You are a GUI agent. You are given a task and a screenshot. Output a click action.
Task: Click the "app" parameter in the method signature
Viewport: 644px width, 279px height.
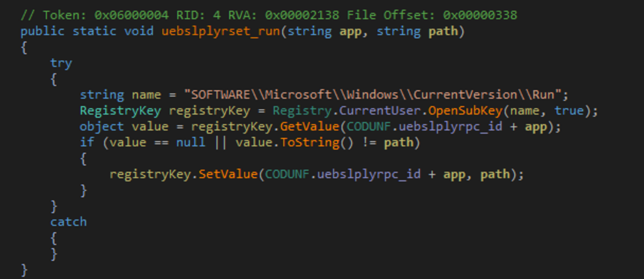click(350, 32)
